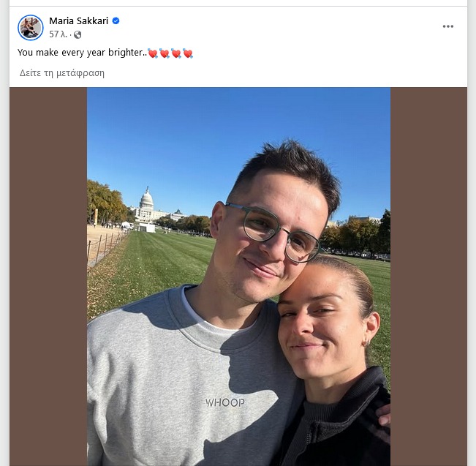
Task: Click the blue verified badge icon
Action: (116, 20)
